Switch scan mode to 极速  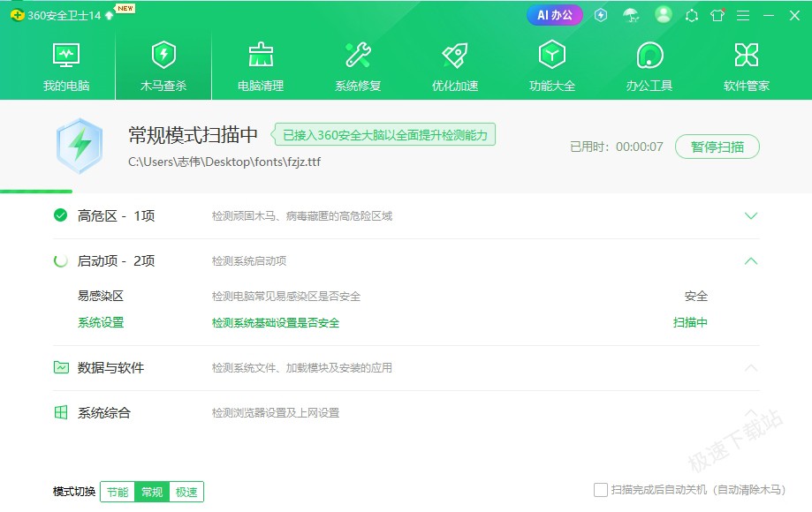coord(186,492)
